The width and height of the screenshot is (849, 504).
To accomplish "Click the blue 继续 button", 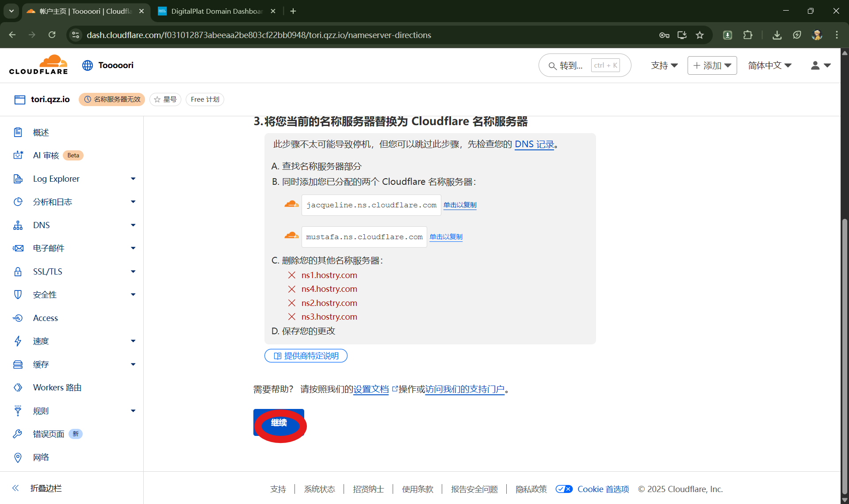I will click(x=279, y=423).
